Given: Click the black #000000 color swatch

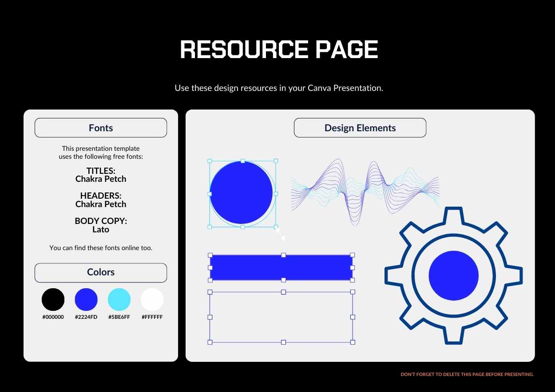Looking at the screenshot, I should 53,299.
